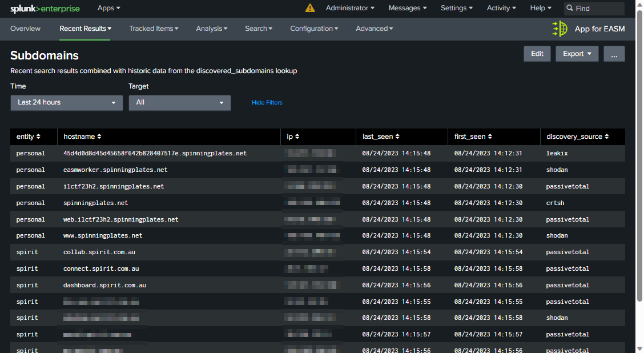Click the leakix discovery source cell
This screenshot has height=353, width=644.
tap(557, 153)
